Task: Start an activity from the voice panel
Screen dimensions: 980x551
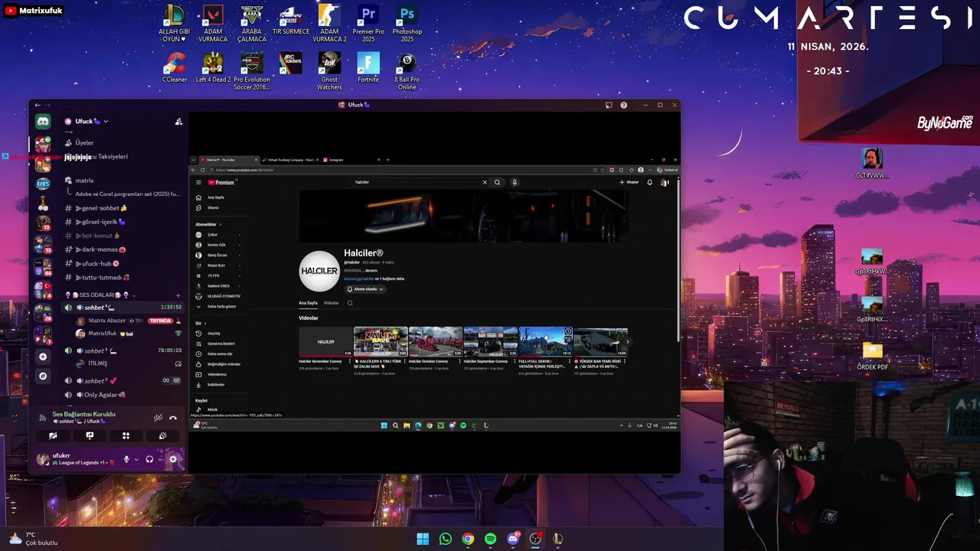Action: 126,435
